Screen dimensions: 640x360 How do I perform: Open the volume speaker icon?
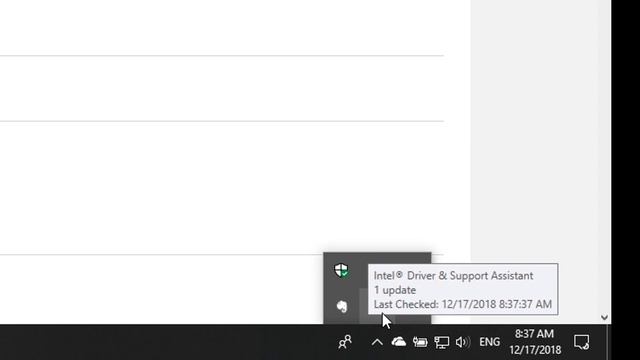point(462,342)
